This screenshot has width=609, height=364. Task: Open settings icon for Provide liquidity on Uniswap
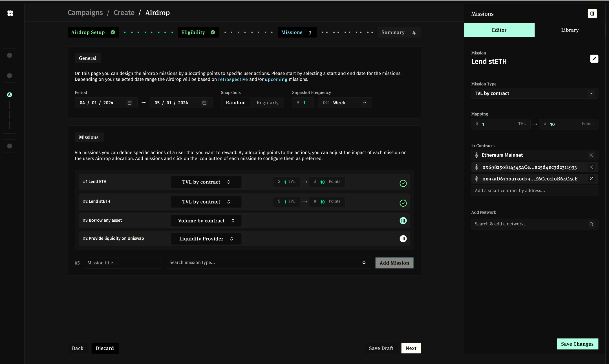click(403, 239)
